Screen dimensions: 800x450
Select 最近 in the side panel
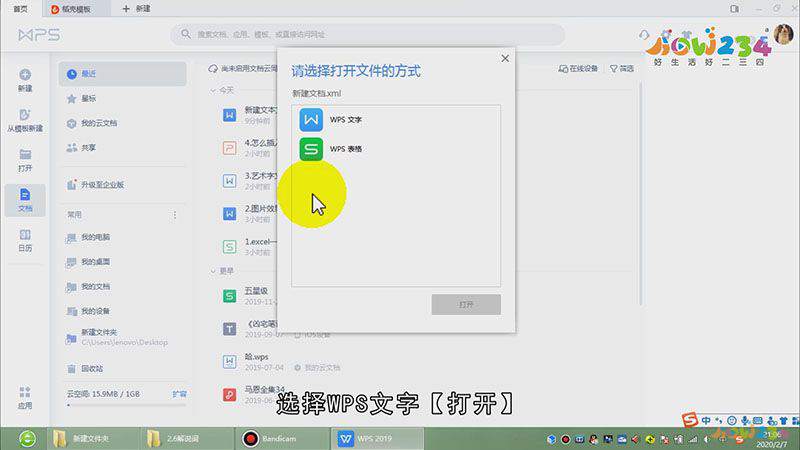coord(122,74)
